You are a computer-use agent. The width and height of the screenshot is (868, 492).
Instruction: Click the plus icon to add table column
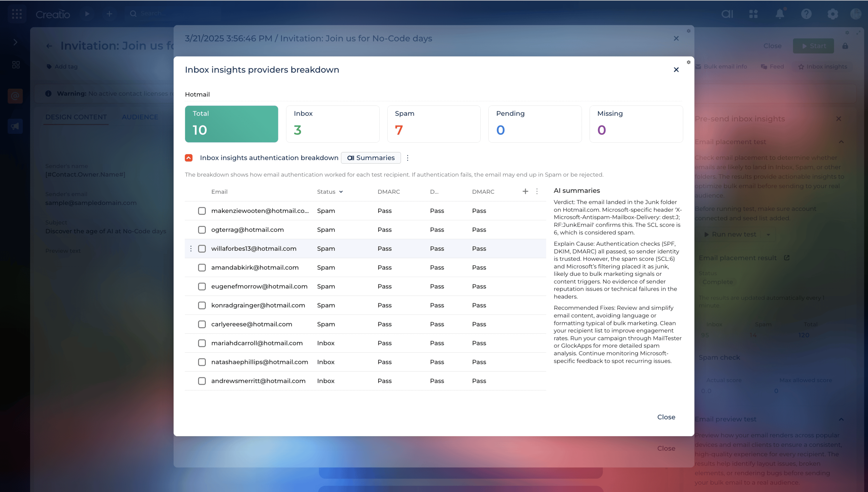pyautogui.click(x=525, y=192)
